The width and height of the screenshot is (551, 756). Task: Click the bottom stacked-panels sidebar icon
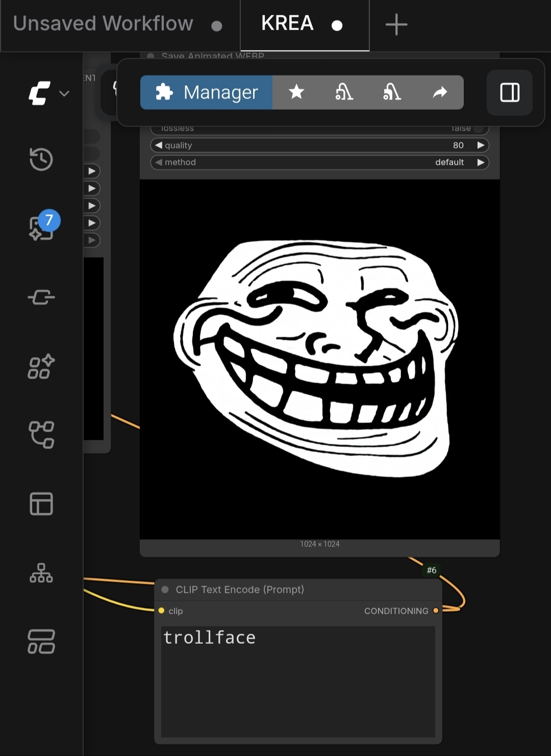[41, 641]
